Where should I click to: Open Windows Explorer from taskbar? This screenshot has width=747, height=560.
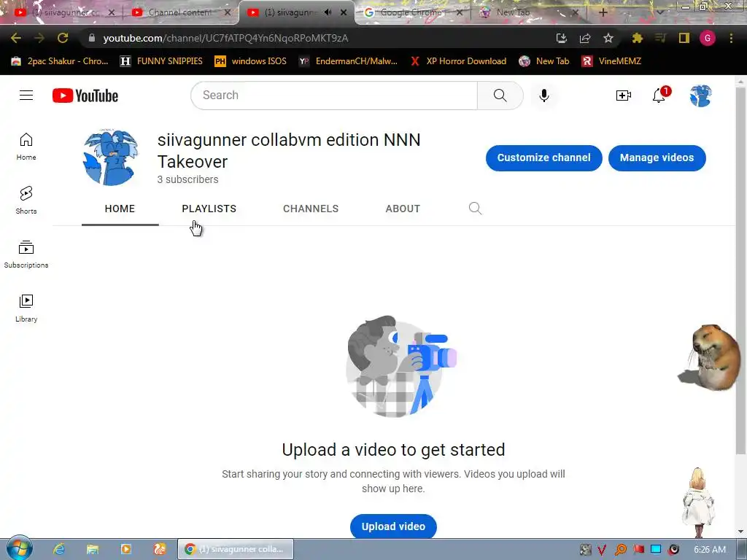point(93,549)
